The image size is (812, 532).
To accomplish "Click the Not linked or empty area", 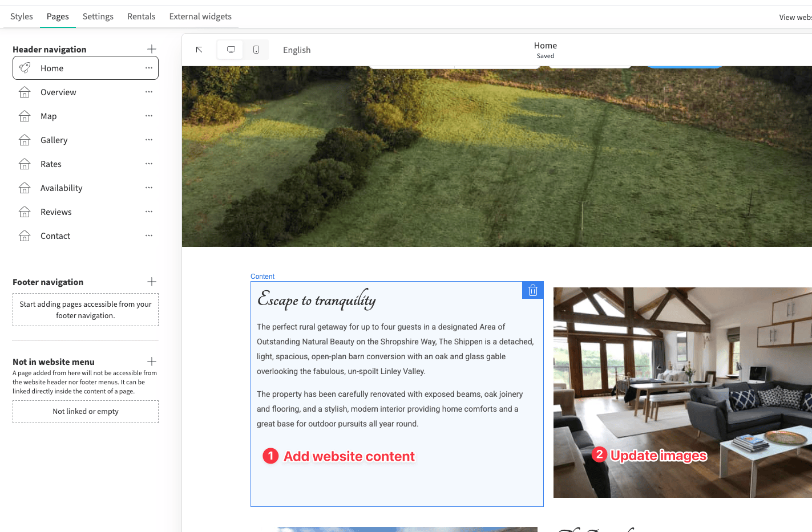I will coord(85,411).
